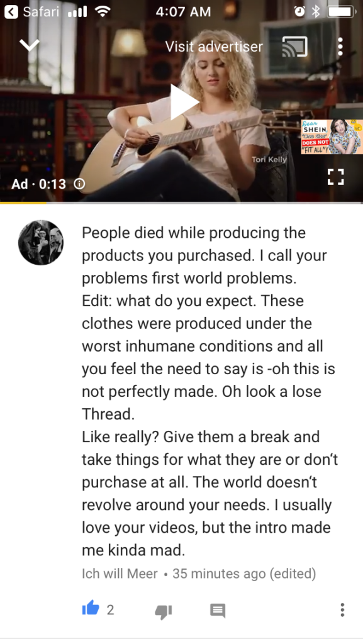Open commenter's round profile avatar
The height and width of the screenshot is (644, 363).
41,242
